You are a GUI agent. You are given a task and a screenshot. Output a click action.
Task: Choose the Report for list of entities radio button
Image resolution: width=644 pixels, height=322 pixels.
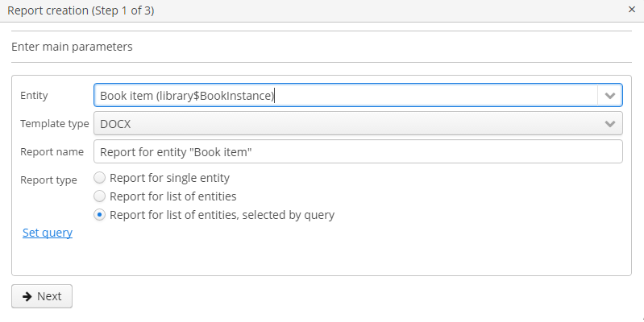point(100,196)
